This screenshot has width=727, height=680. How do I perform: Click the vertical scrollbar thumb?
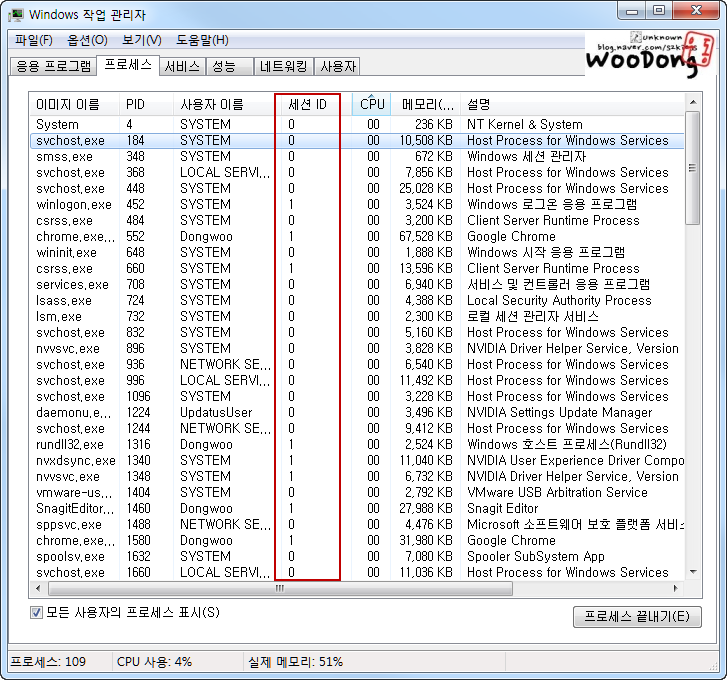tap(693, 168)
